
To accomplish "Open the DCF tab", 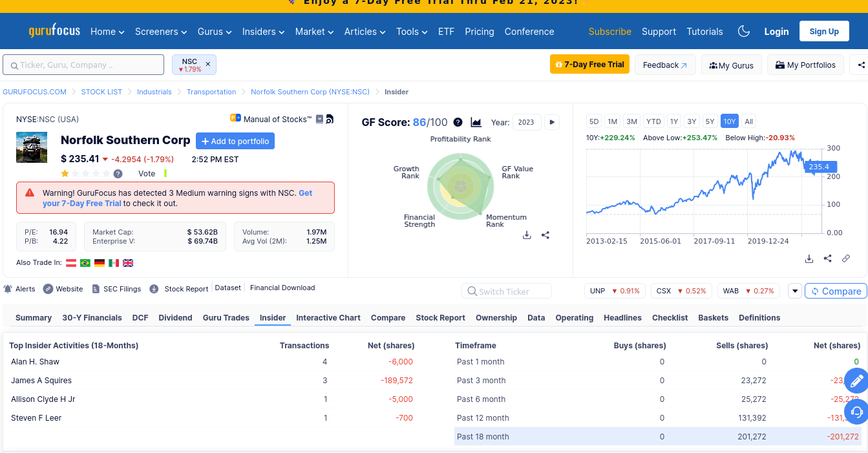I will click(x=140, y=318).
